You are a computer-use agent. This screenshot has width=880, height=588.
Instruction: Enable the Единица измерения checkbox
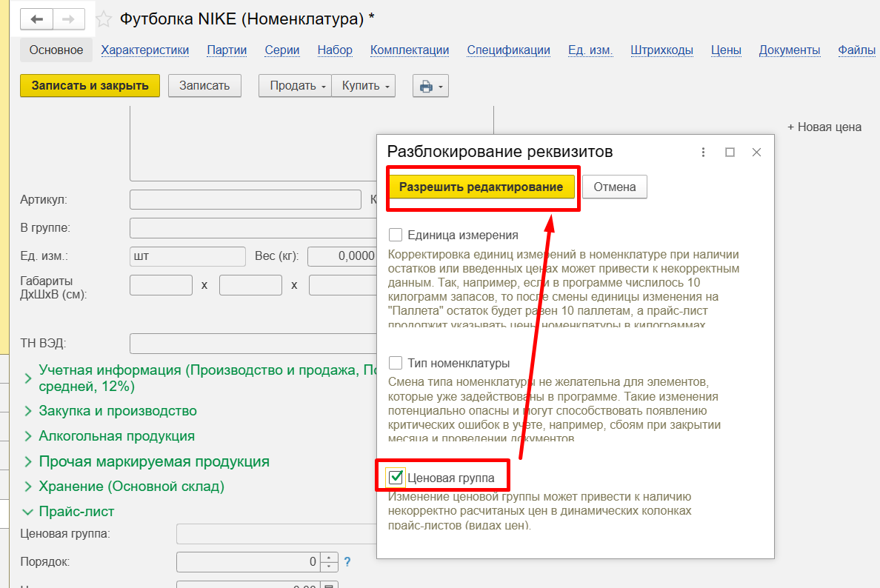tap(396, 235)
